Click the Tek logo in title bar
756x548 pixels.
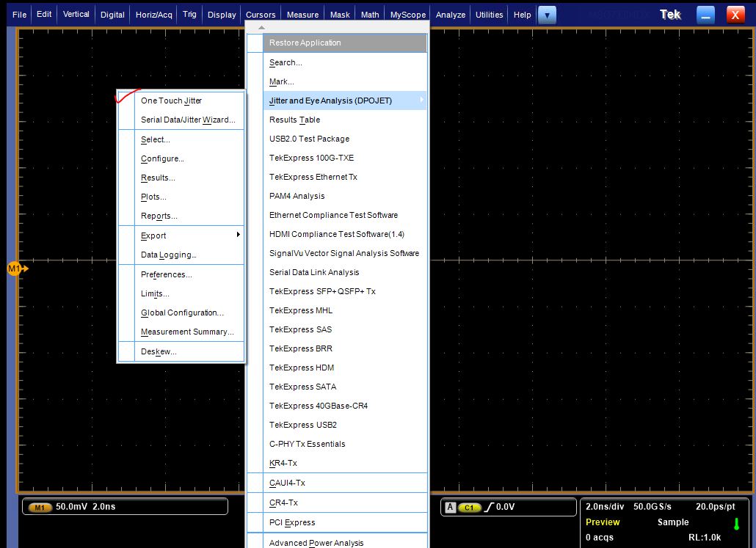[x=670, y=14]
